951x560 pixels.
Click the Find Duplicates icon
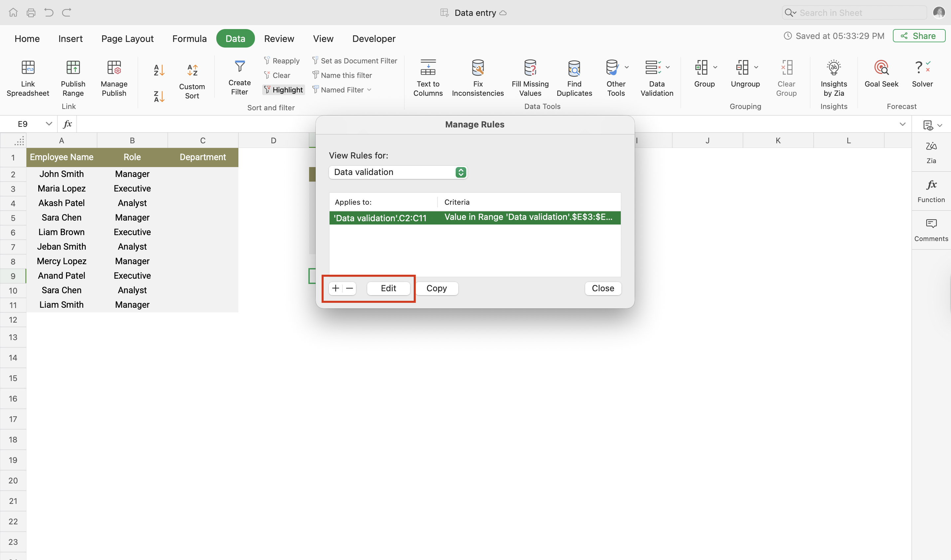point(574,68)
